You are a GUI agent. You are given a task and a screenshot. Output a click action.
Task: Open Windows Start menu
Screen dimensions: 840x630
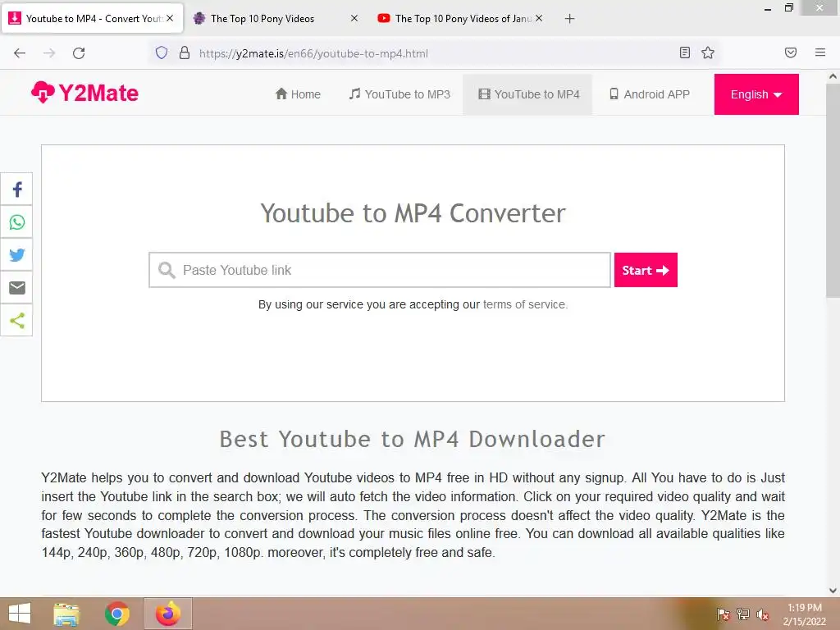[20, 614]
